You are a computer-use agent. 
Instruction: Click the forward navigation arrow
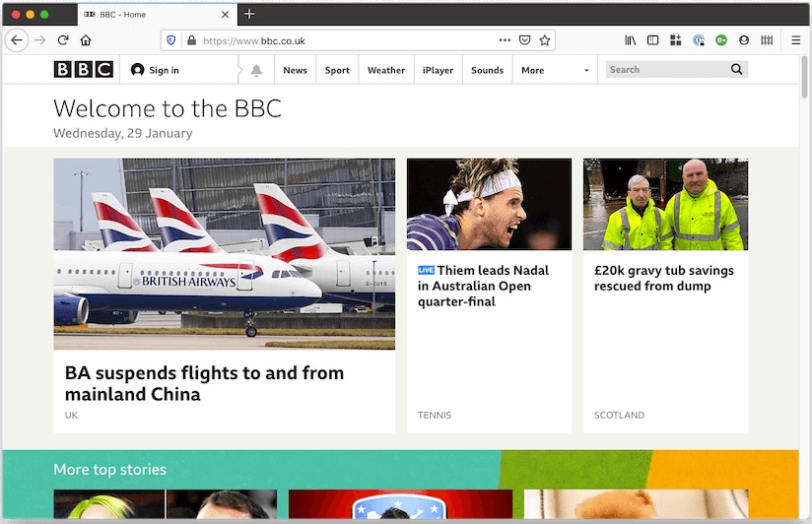pos(40,40)
